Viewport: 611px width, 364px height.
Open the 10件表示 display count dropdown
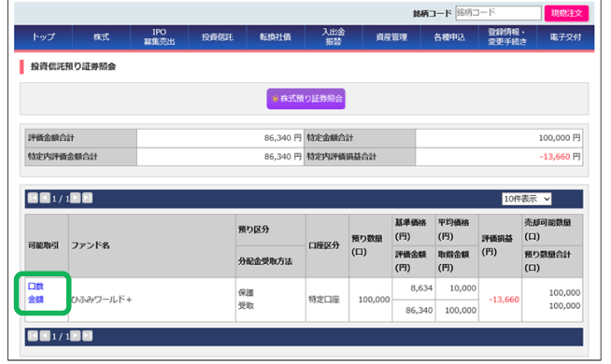point(526,199)
